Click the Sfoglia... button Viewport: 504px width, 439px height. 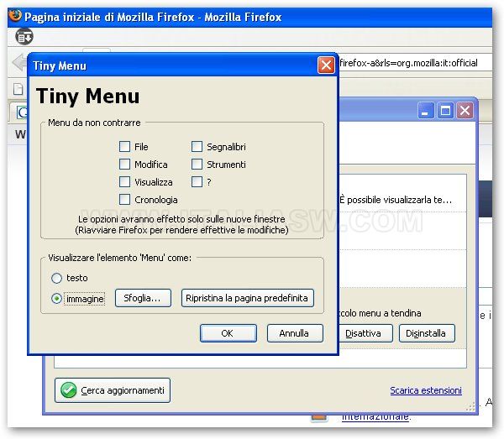point(143,298)
